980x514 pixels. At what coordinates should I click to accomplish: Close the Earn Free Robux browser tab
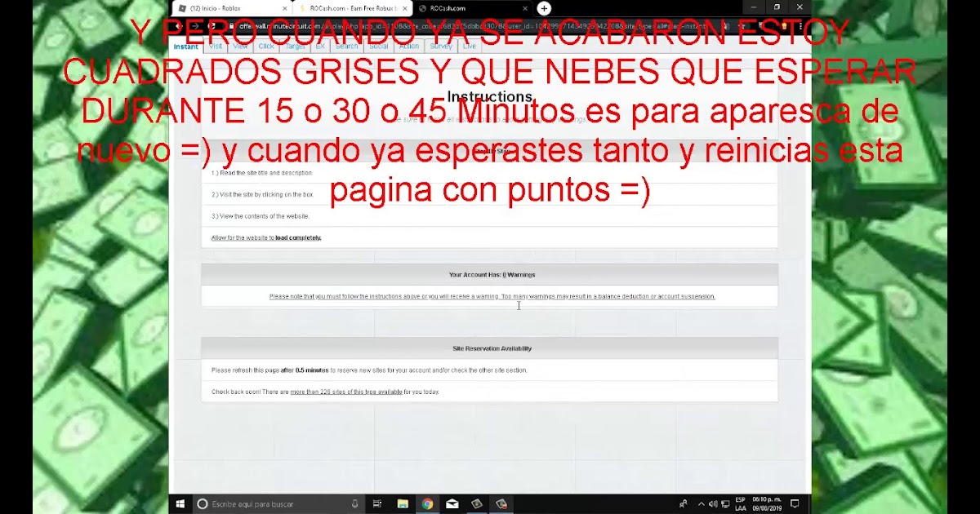(x=406, y=8)
